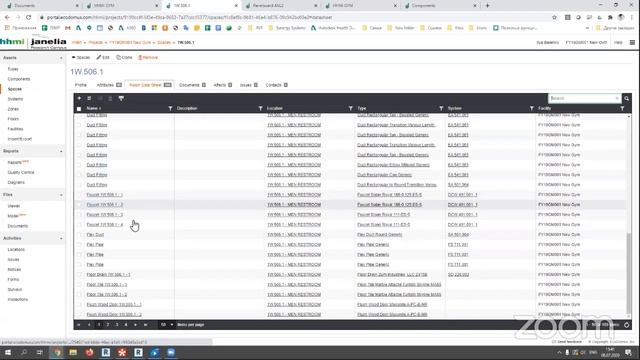The height and width of the screenshot is (360, 640).
Task: Go back to Spaces via the toolbar button
Action: coord(81,58)
